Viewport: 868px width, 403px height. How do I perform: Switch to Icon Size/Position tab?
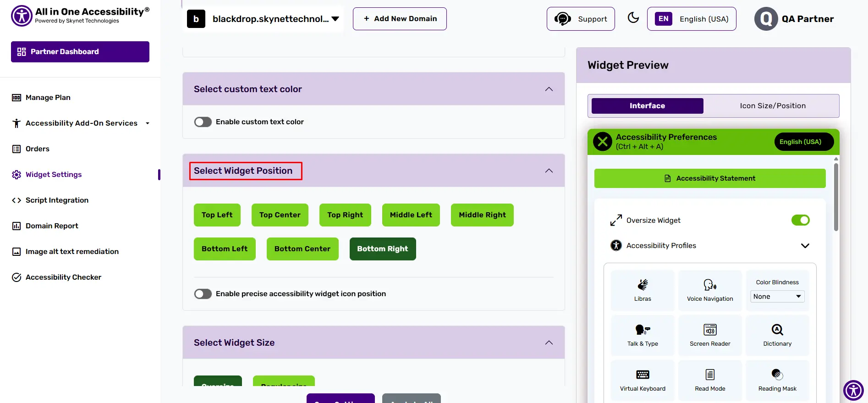pos(773,106)
